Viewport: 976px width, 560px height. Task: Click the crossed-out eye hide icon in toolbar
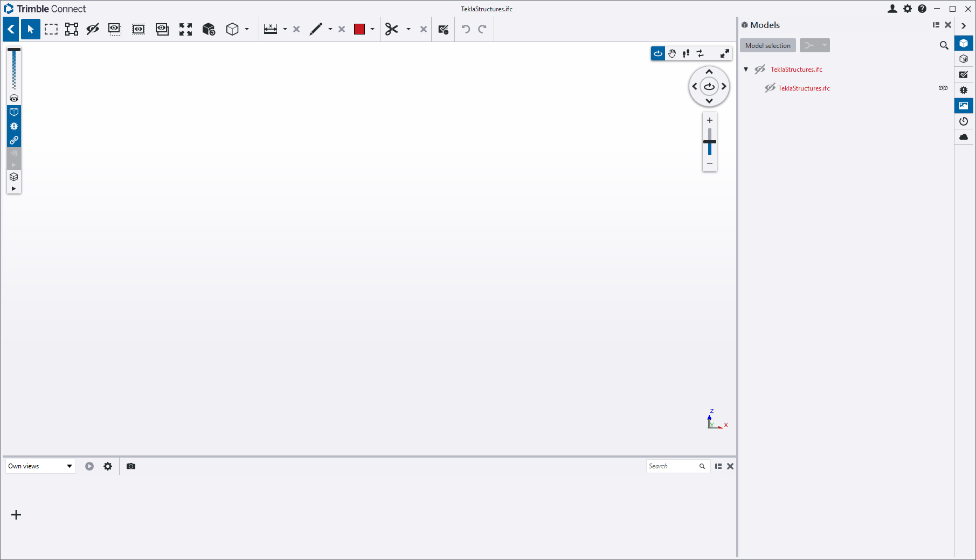coord(93,29)
